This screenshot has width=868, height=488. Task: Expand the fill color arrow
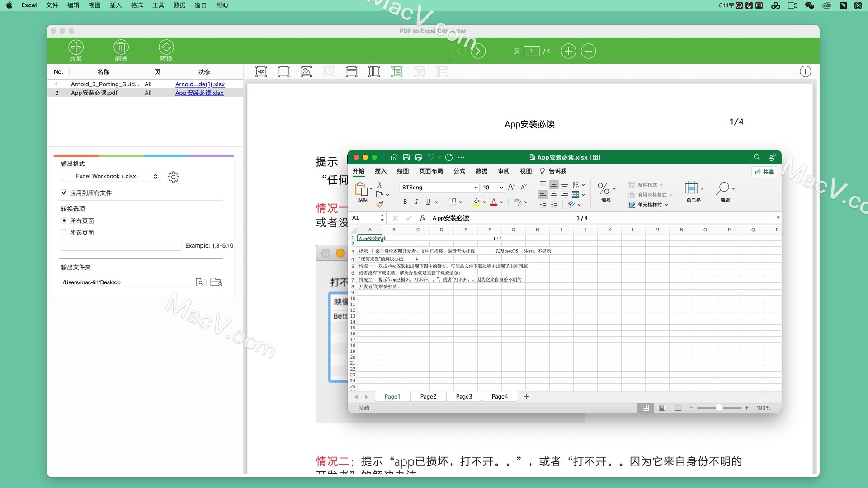pos(485,202)
